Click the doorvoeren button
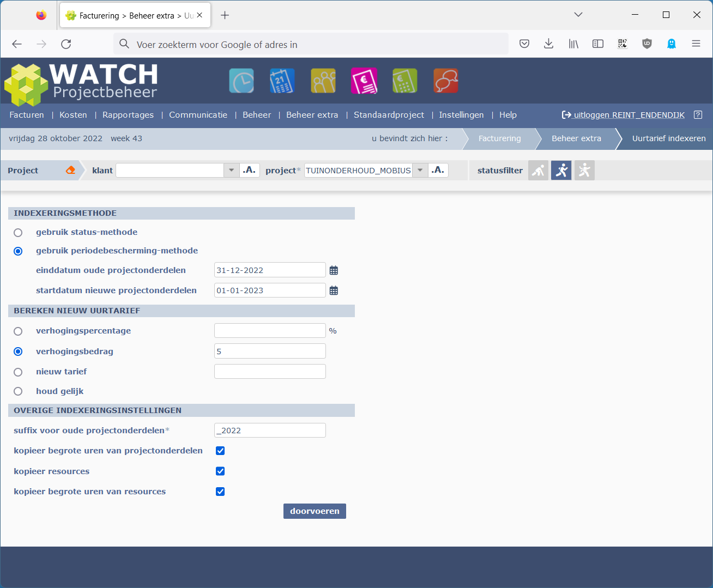 [x=315, y=511]
